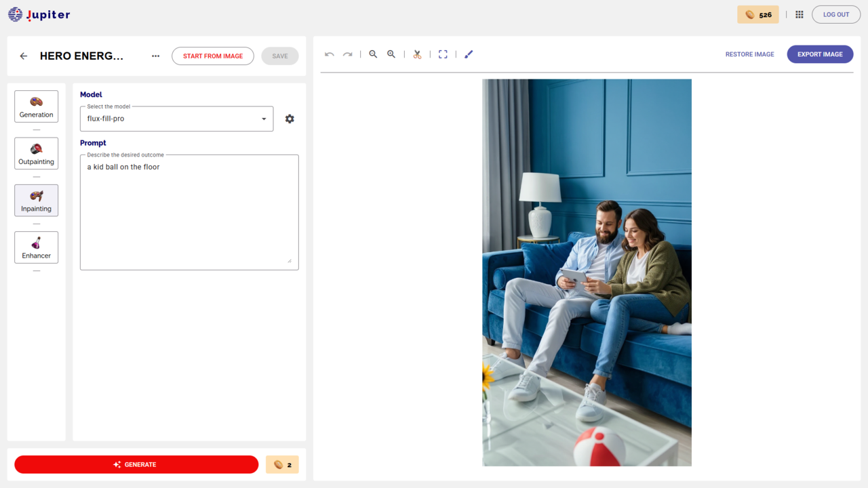Image resolution: width=868 pixels, height=488 pixels.
Task: Open the Enhancer tab
Action: point(37,247)
